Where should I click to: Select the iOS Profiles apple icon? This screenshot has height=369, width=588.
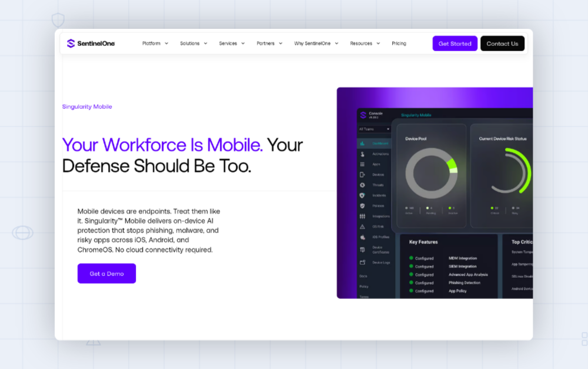pyautogui.click(x=362, y=237)
